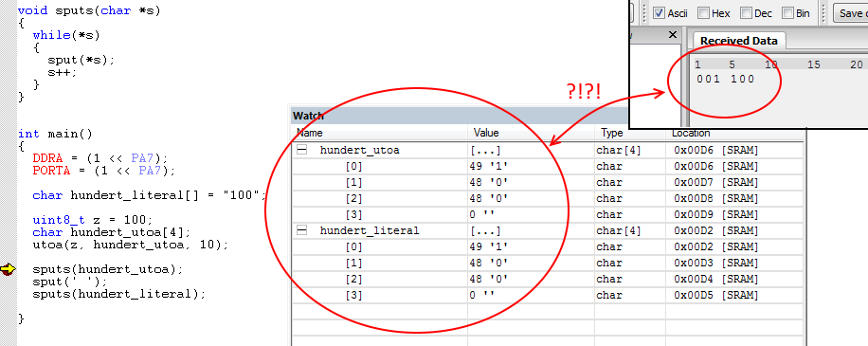Image resolution: width=868 pixels, height=346 pixels.
Task: Enable the Hex display checkbox
Action: pyautogui.click(x=703, y=12)
